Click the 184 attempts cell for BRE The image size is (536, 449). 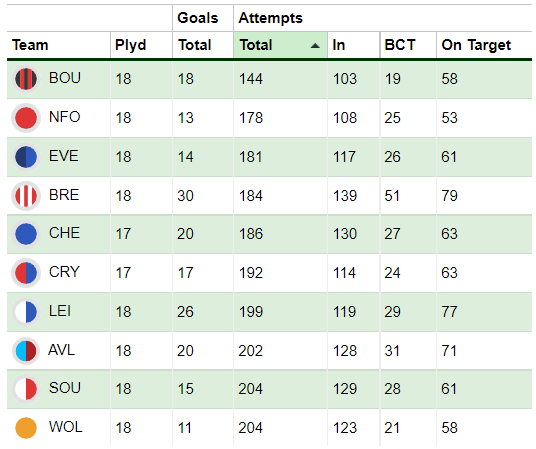(x=251, y=196)
